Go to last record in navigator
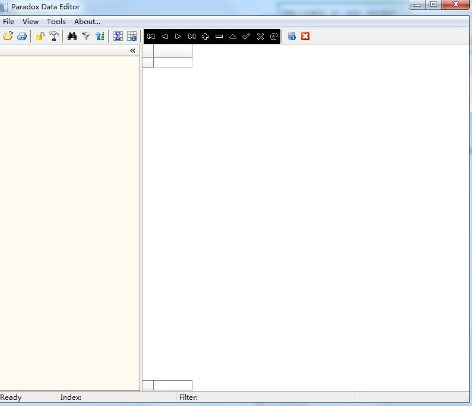 [x=192, y=36]
